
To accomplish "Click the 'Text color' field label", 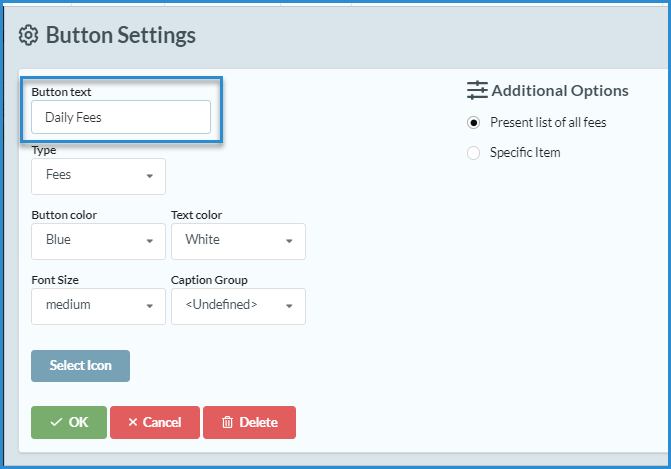I will tap(197, 215).
